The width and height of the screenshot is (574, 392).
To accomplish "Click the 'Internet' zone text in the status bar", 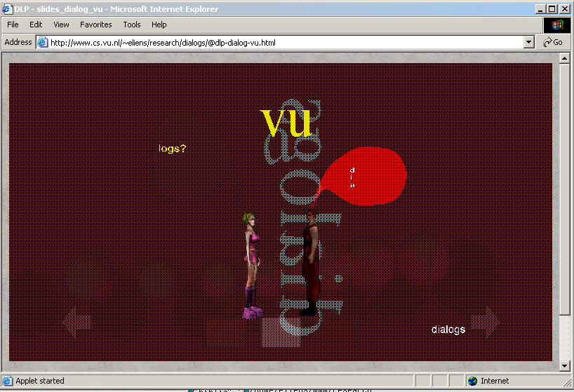I will point(495,381).
